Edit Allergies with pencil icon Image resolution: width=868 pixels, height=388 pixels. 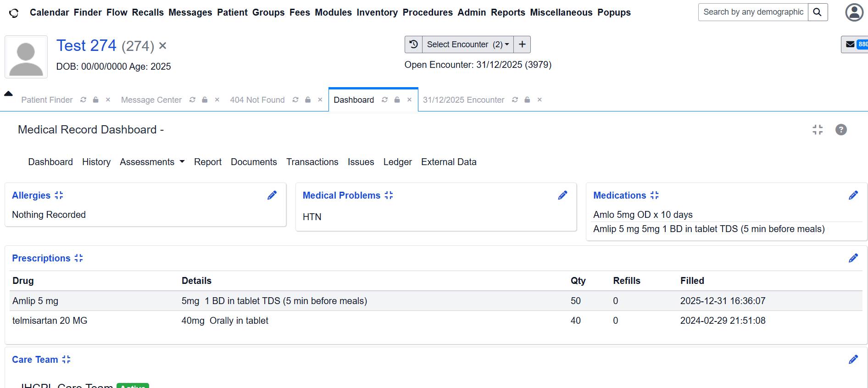[x=272, y=195]
